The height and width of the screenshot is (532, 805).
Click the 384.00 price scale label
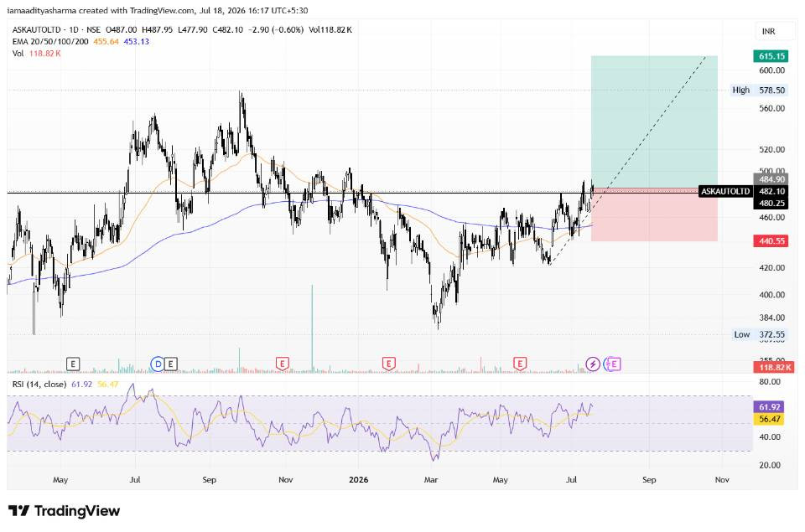pyautogui.click(x=772, y=318)
